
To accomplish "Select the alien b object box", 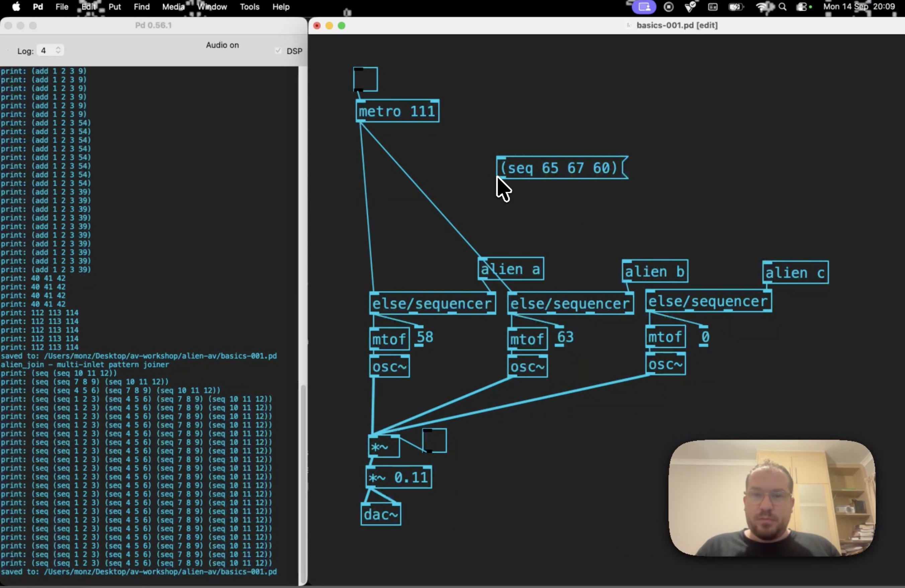I will 655,271.
